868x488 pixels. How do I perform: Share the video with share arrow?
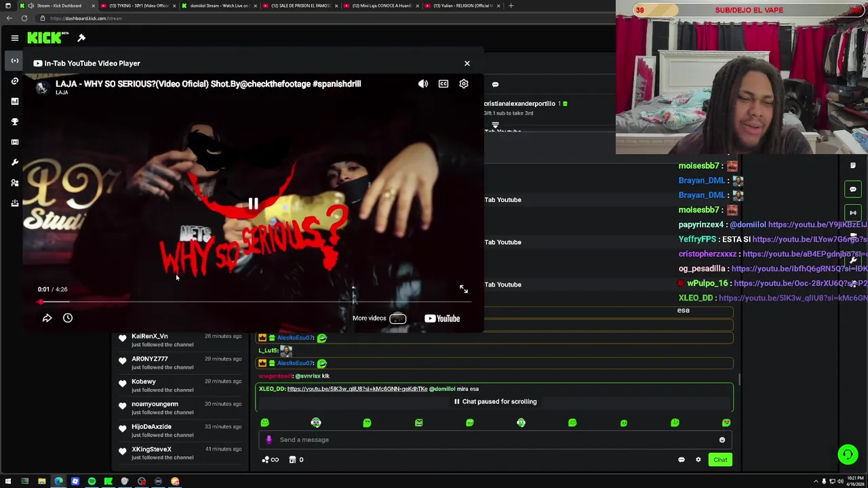tap(47, 318)
